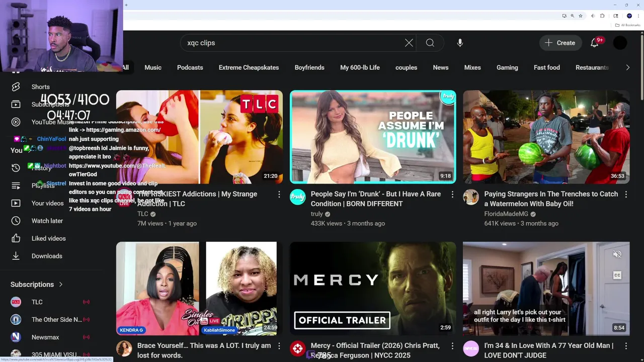The image size is (644, 362).
Task: Open the Chrome three-dot menu
Action: (x=638, y=16)
